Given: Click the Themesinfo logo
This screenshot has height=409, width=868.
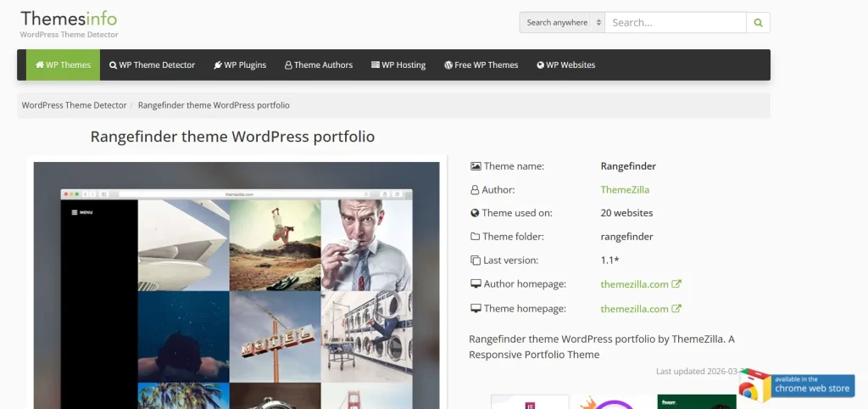Looking at the screenshot, I should (x=69, y=19).
